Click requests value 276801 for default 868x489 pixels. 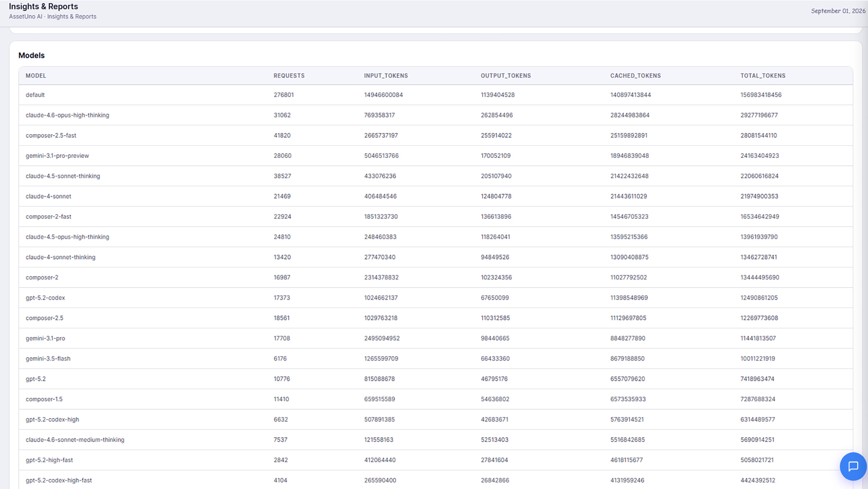pos(283,95)
